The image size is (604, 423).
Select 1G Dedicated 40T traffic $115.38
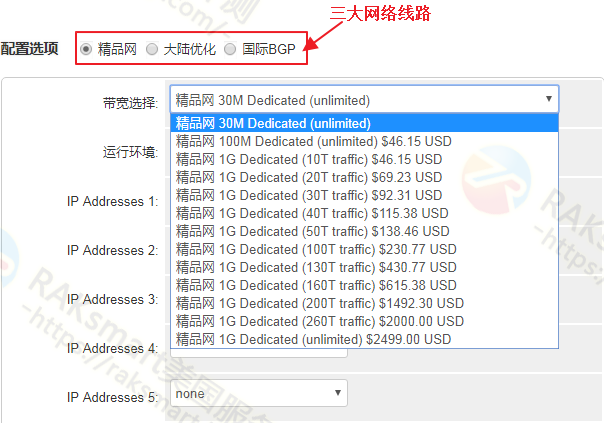pos(364,213)
